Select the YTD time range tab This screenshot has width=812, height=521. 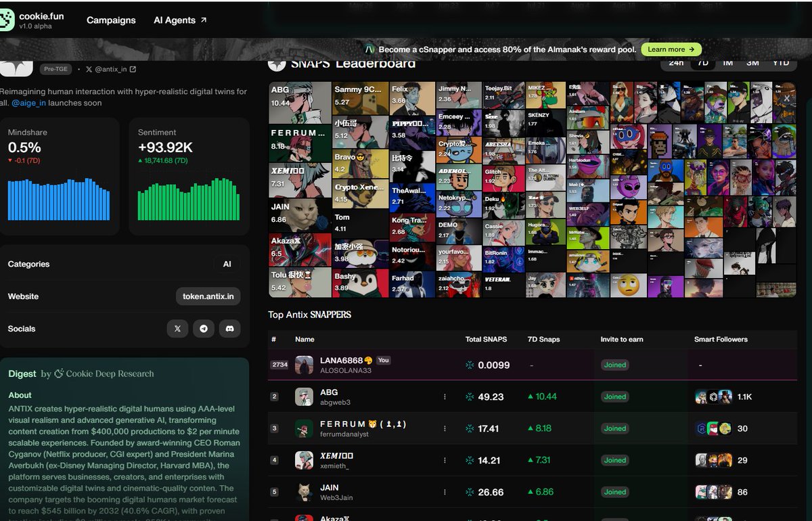coord(781,62)
